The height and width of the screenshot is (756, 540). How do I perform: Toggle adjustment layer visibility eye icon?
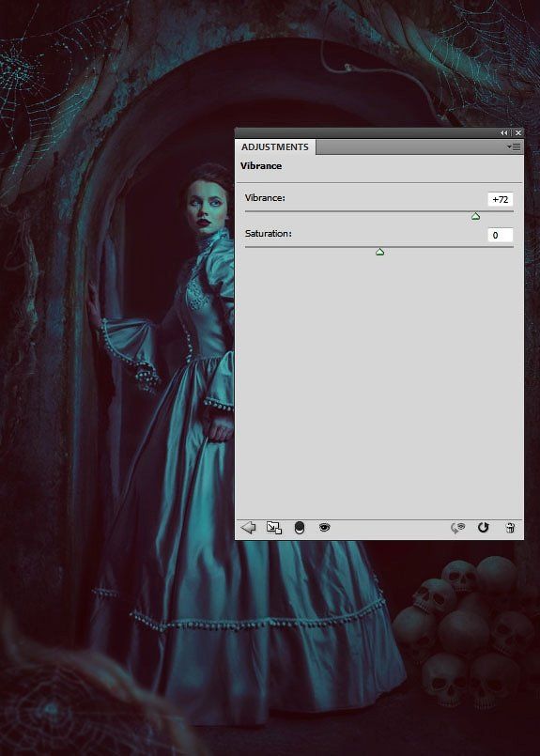click(x=325, y=528)
